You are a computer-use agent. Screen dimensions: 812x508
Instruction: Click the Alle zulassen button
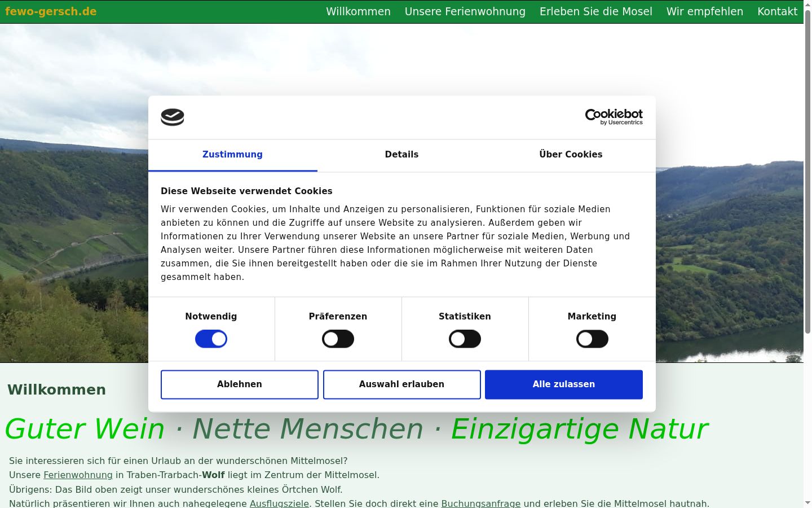pos(564,384)
